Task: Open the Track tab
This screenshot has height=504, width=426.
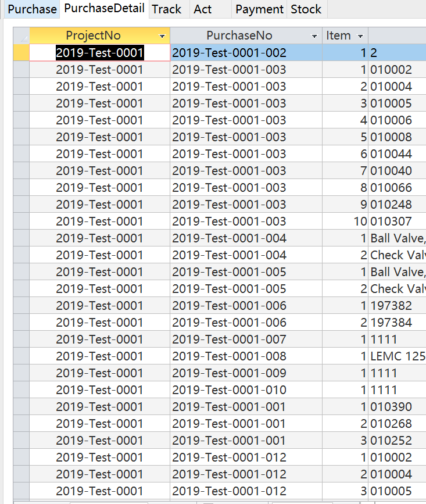Action: [x=166, y=9]
